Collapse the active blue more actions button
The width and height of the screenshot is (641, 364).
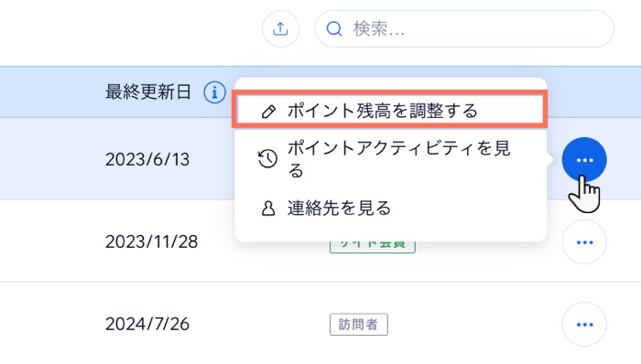(x=584, y=160)
